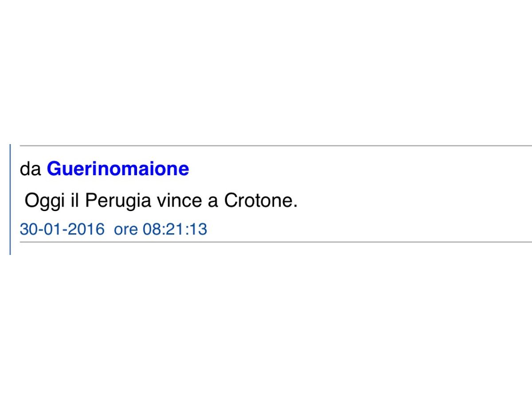This screenshot has height=399, width=532.
Task: Click the "da" label before the username
Action: click(x=30, y=169)
